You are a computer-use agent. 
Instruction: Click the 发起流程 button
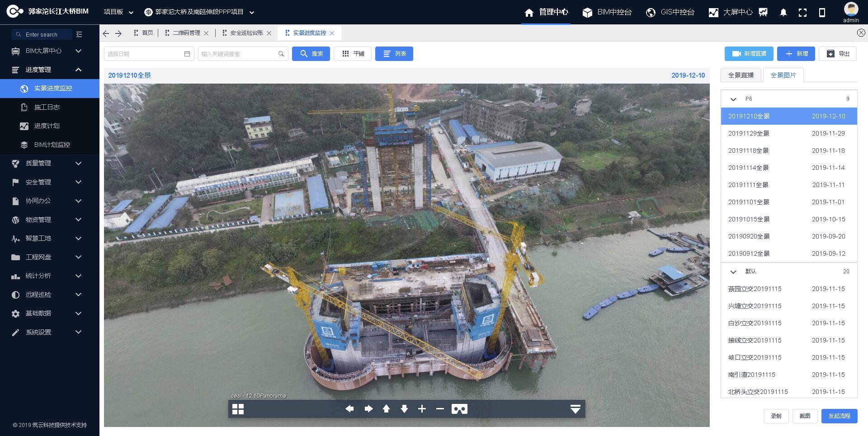click(839, 416)
